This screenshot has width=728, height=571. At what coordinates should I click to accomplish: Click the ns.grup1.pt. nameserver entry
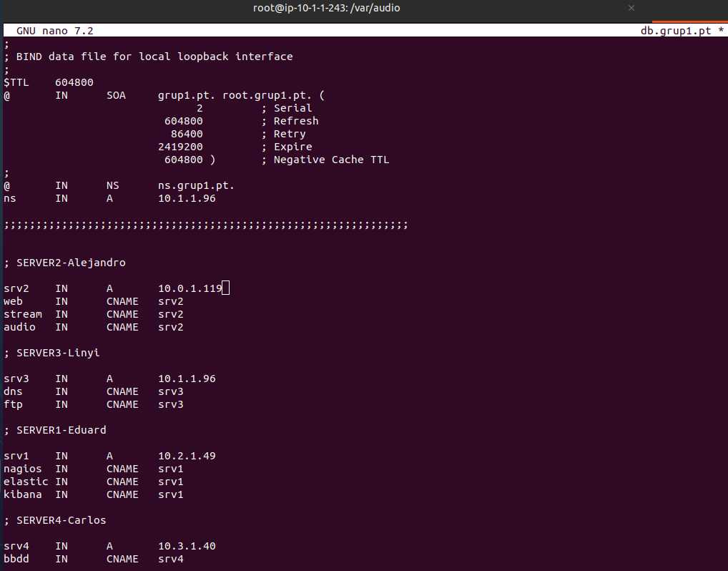coord(196,185)
